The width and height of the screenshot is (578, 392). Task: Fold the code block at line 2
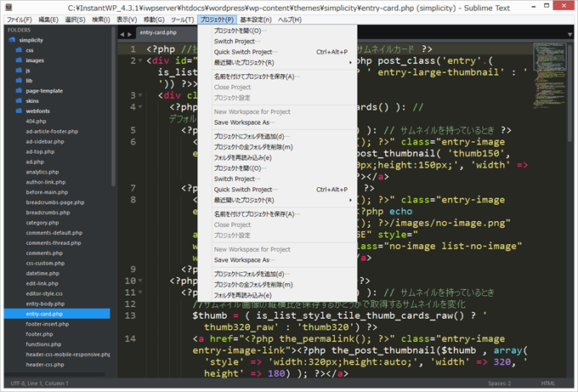[140, 61]
